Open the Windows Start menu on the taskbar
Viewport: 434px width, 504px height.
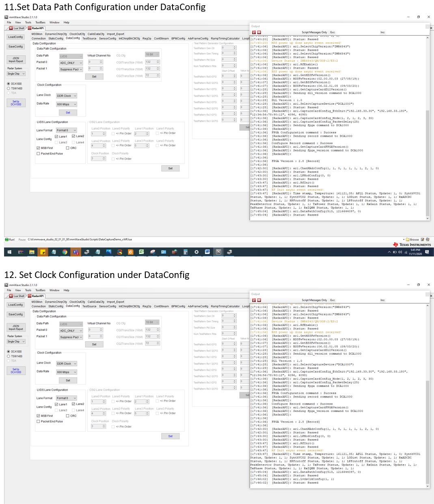pos(10,252)
